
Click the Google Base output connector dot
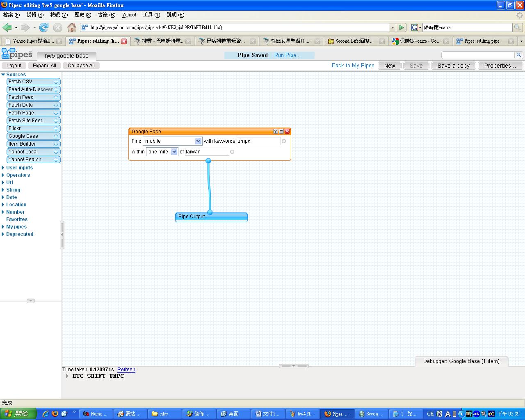208,161
